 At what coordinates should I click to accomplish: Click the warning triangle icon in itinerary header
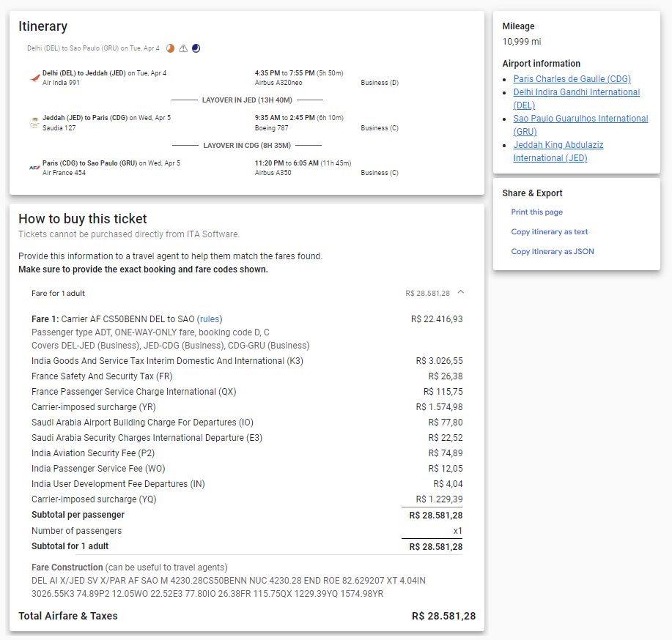click(x=183, y=48)
